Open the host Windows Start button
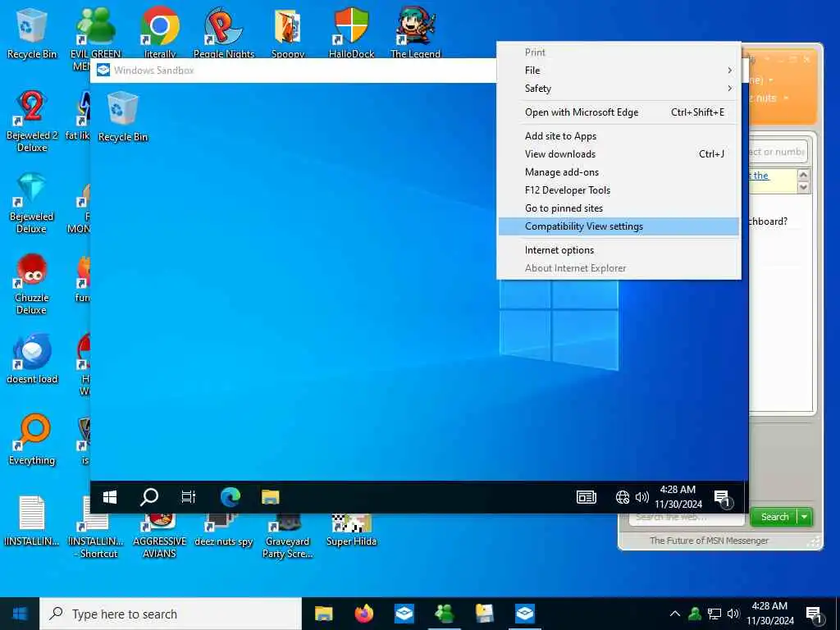840x630 pixels. click(x=20, y=614)
